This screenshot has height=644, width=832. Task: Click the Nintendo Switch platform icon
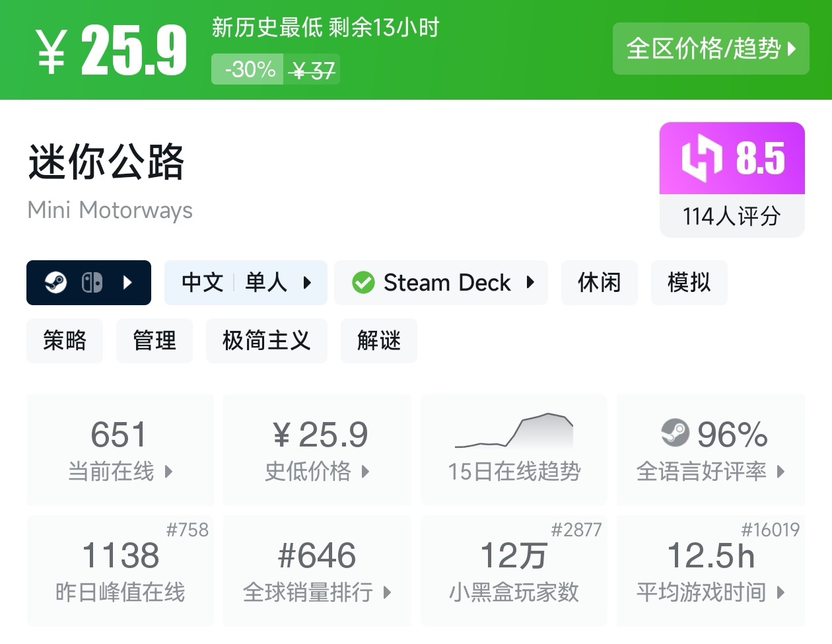click(92, 283)
